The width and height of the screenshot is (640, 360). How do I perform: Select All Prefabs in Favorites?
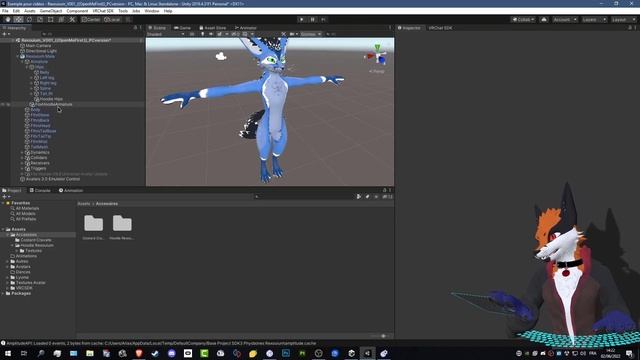click(26, 219)
